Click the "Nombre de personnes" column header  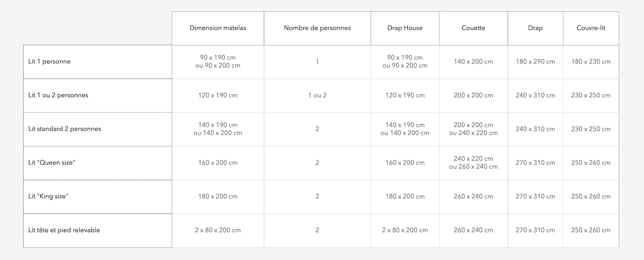click(317, 28)
